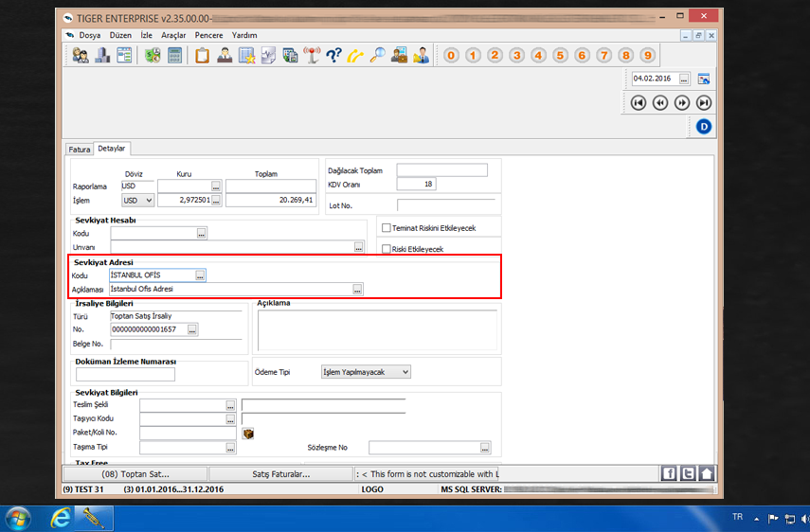Screen dimensions: 810x532
Task: Open Sevkiyat Hesabı Kodu lookup button
Action: tap(202, 234)
